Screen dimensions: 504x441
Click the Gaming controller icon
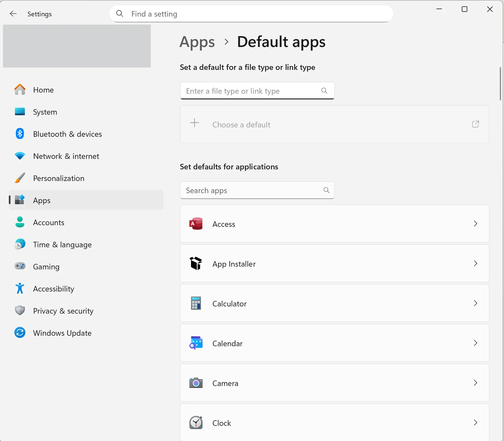tap(20, 266)
